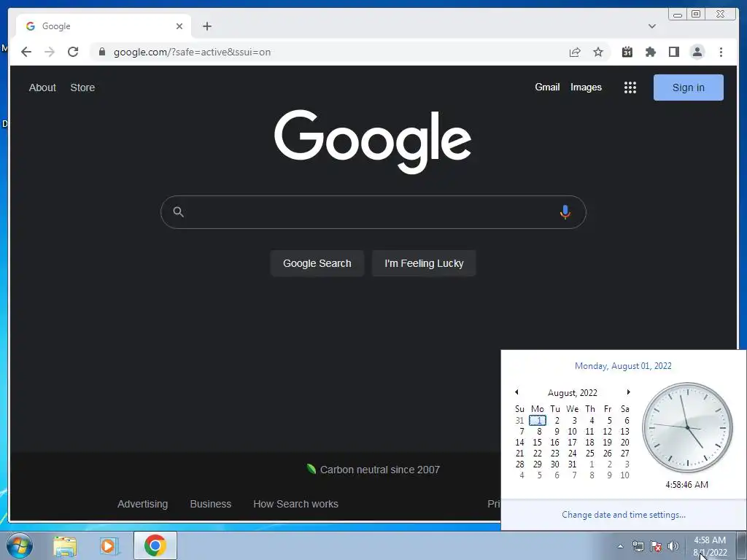Open the Chrome profile avatar
The width and height of the screenshot is (747, 560).
tap(697, 52)
